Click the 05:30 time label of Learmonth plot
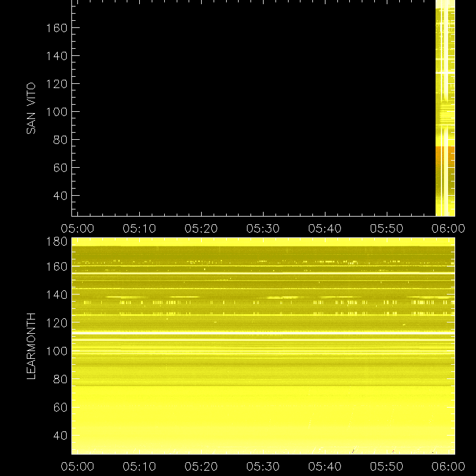 tap(263, 466)
